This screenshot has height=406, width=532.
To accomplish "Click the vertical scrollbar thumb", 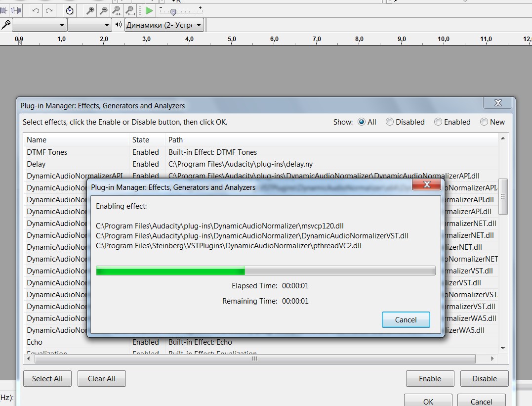I will [503, 196].
